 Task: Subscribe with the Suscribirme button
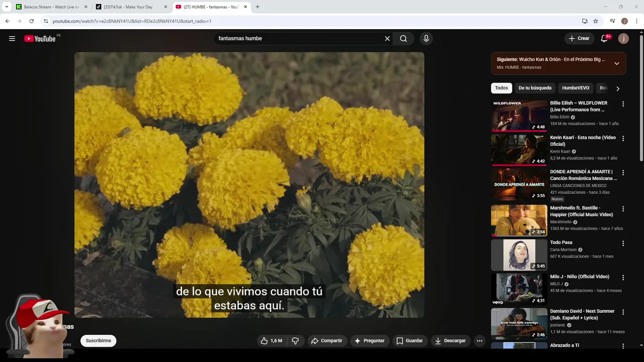(98, 341)
